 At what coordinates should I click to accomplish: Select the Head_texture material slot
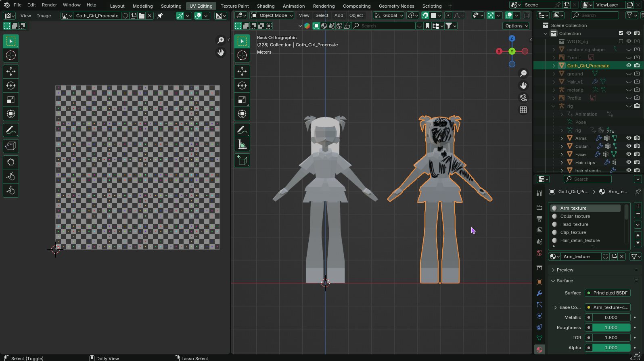585,224
